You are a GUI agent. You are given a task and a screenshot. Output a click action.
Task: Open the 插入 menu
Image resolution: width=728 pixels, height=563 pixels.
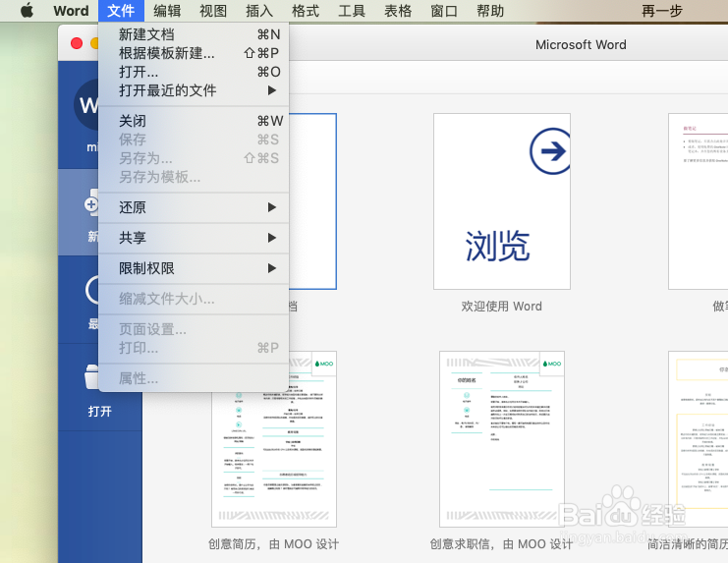click(x=259, y=11)
